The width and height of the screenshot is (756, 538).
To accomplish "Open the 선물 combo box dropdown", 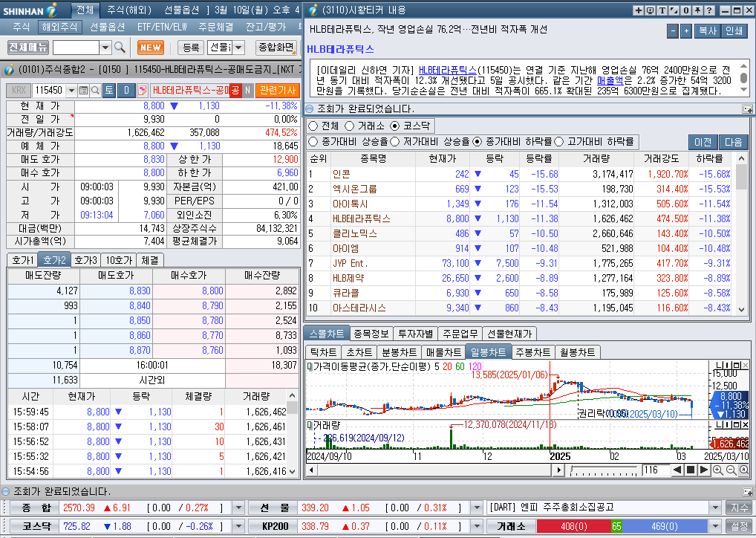I will [238, 48].
